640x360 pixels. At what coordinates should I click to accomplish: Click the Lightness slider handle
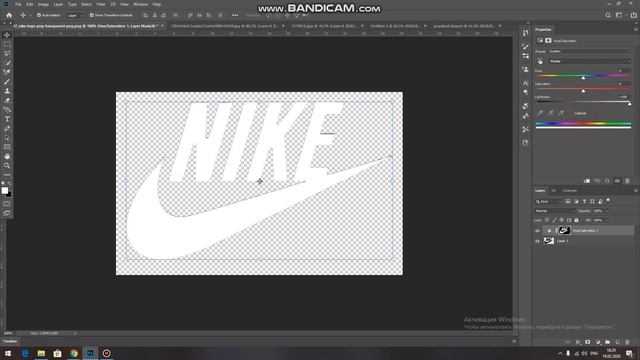(x=629, y=104)
